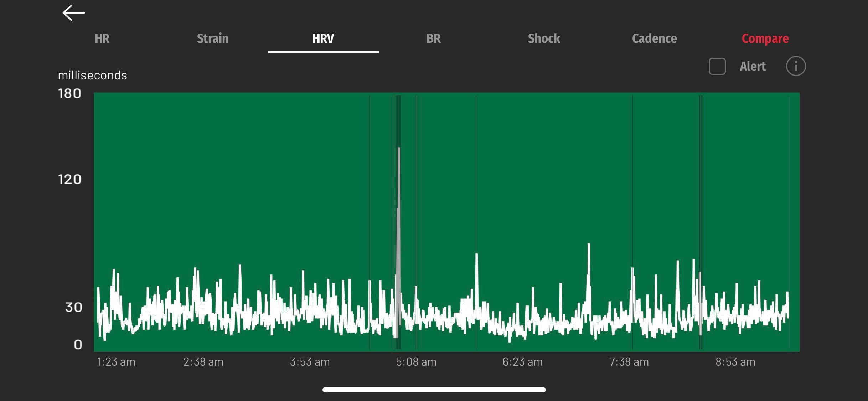Tap the 8:53 am time label
Viewport: 868px width, 401px height.
click(x=735, y=362)
